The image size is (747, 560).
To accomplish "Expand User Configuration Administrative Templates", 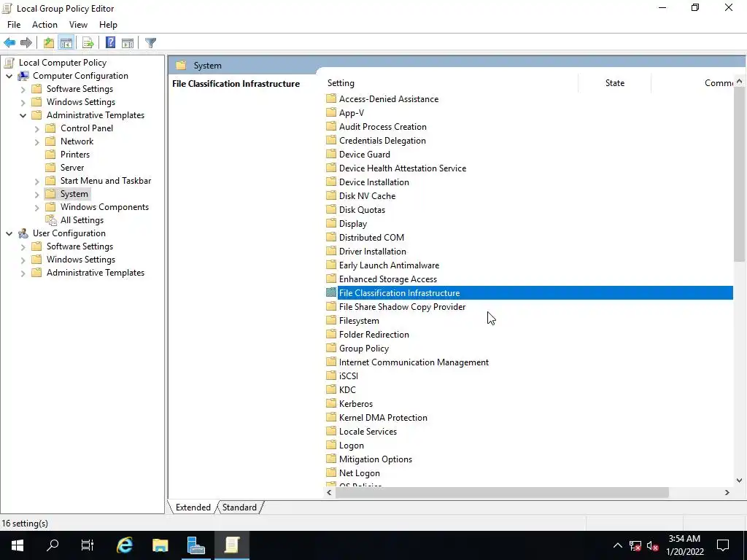I will pyautogui.click(x=23, y=273).
